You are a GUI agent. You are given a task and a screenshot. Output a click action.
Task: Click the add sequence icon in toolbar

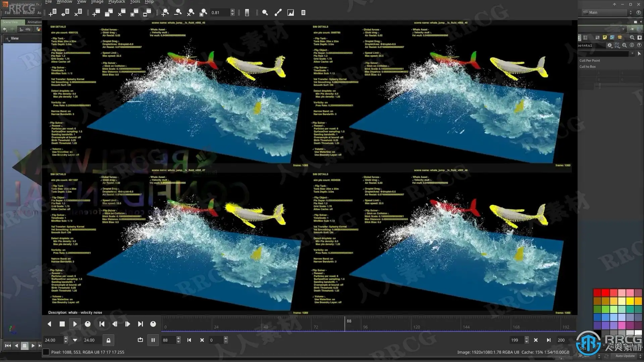(x=52, y=13)
